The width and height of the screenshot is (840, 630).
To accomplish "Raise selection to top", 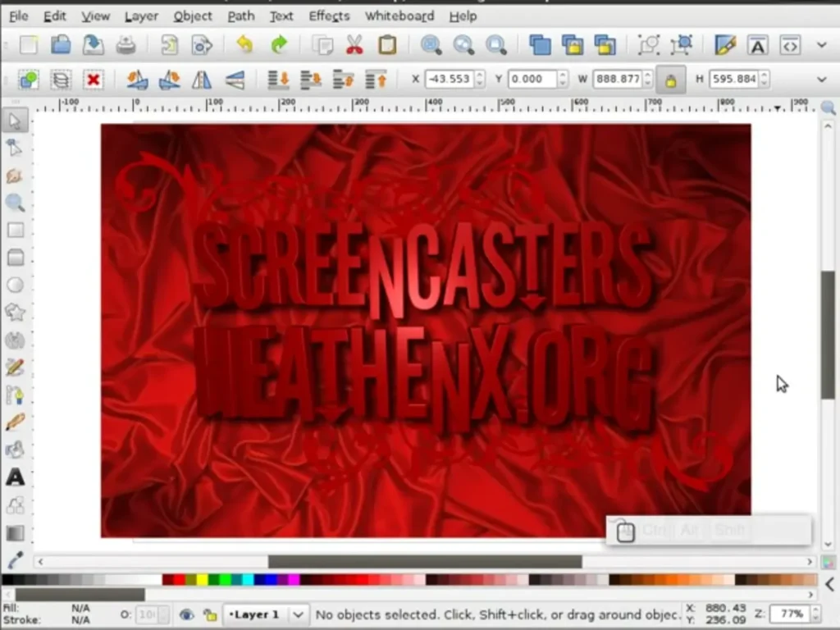I will click(x=376, y=80).
